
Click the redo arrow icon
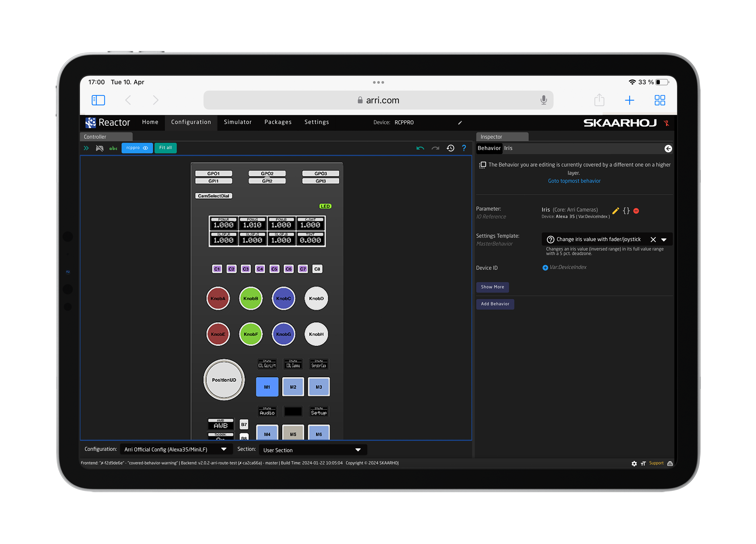pyautogui.click(x=435, y=148)
